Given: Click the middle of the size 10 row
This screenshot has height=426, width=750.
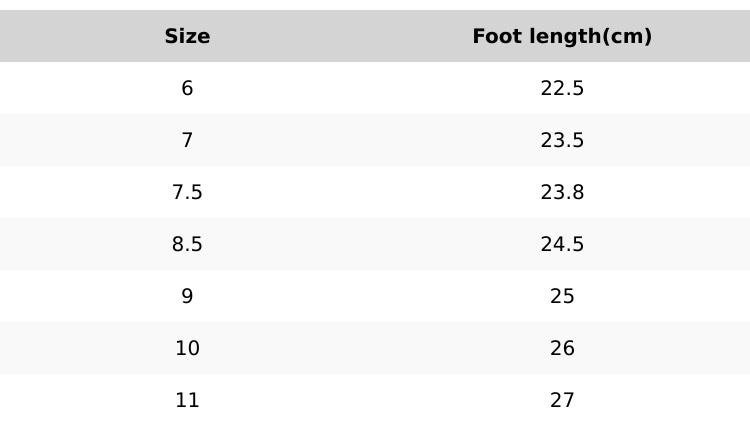Looking at the screenshot, I should coord(375,349).
